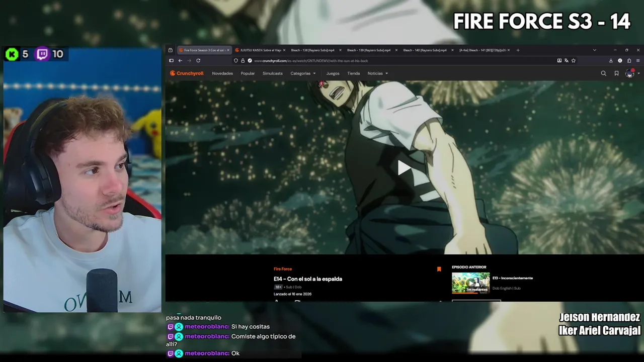This screenshot has height=362, width=644.
Task: Expand the arrow beside the profile avatar
Action: coord(638,73)
